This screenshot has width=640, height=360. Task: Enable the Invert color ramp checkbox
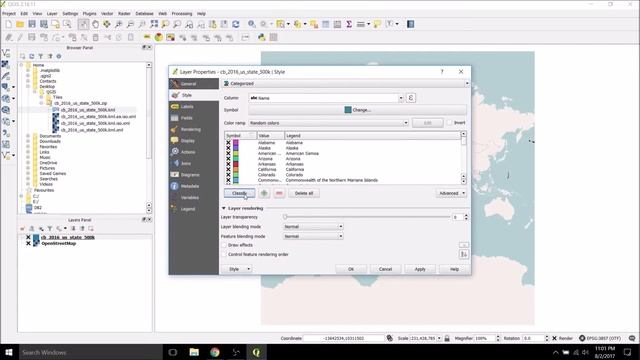coord(449,123)
